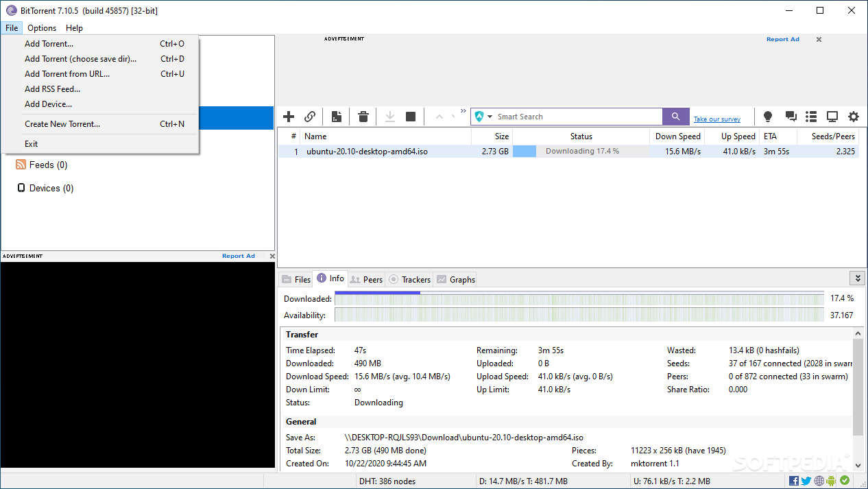Sort by the Up Speed column header
The height and width of the screenshot is (489, 868).
732,136
